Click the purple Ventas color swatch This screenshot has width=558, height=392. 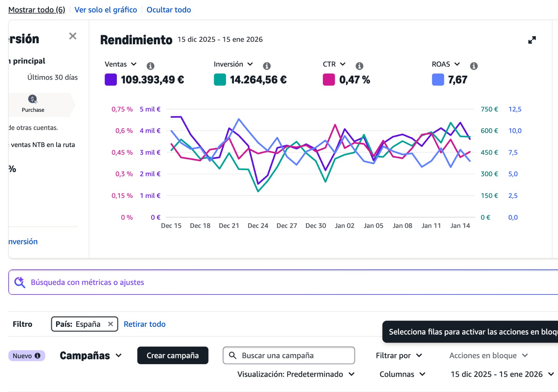pos(111,80)
